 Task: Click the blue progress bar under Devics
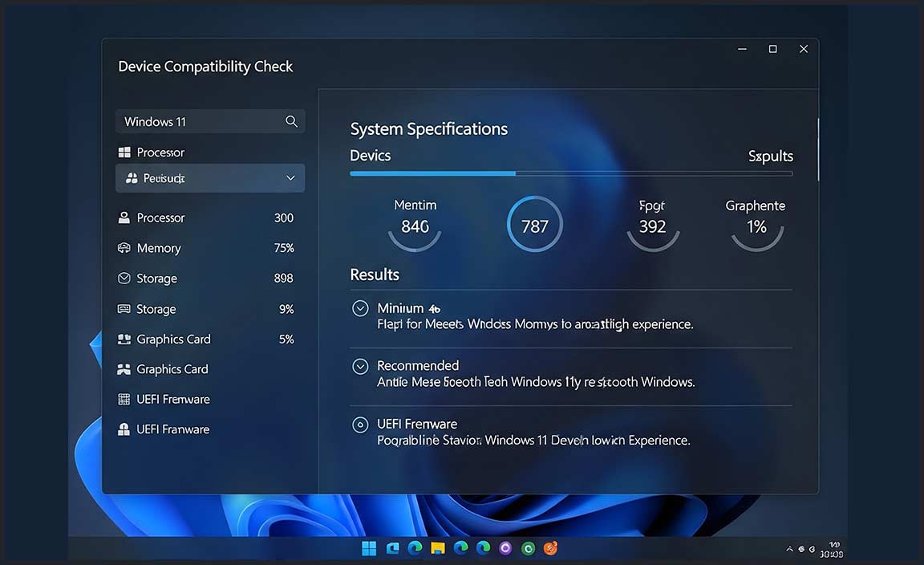pyautogui.click(x=432, y=173)
